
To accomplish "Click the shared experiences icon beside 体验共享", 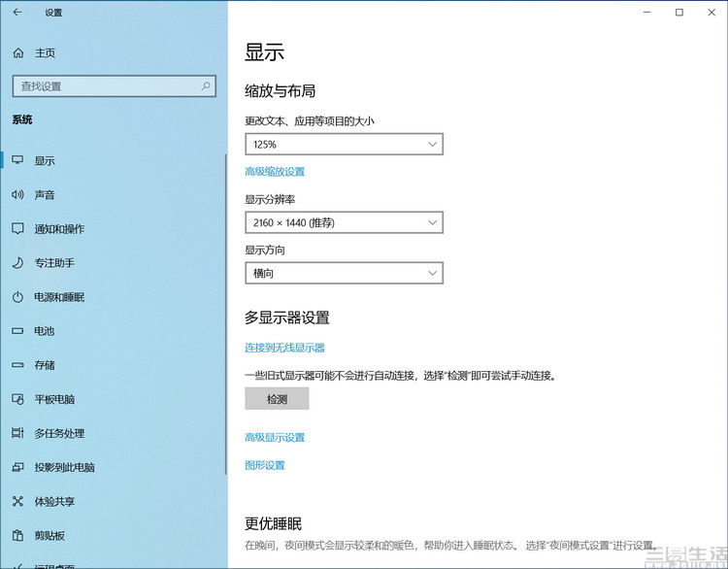I will pos(17,501).
